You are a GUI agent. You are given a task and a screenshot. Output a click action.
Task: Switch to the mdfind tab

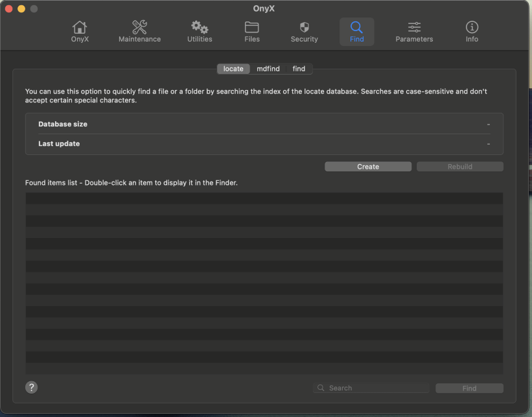click(268, 68)
